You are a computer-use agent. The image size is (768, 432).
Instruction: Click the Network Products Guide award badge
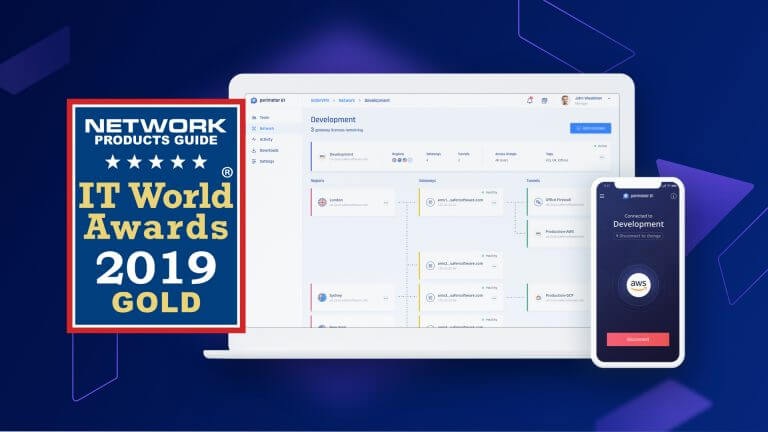tap(156, 216)
